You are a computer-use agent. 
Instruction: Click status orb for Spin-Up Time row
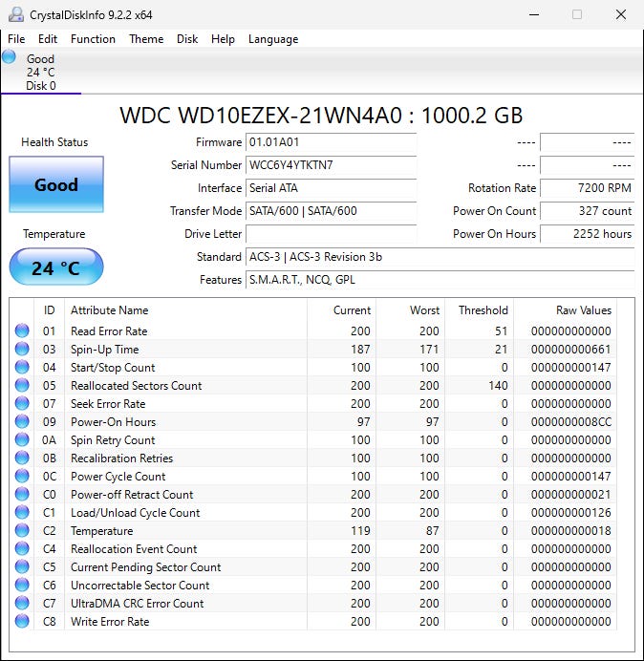(22, 349)
